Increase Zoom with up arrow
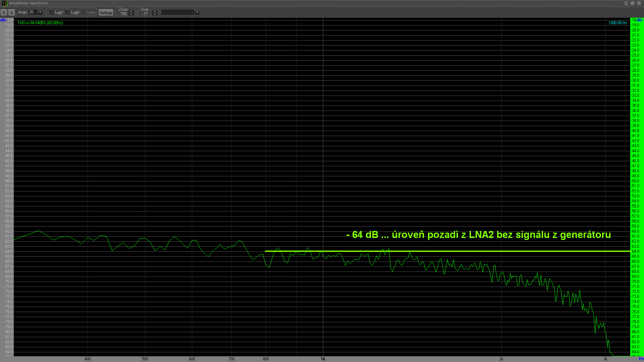644x362 pixels. click(131, 11)
